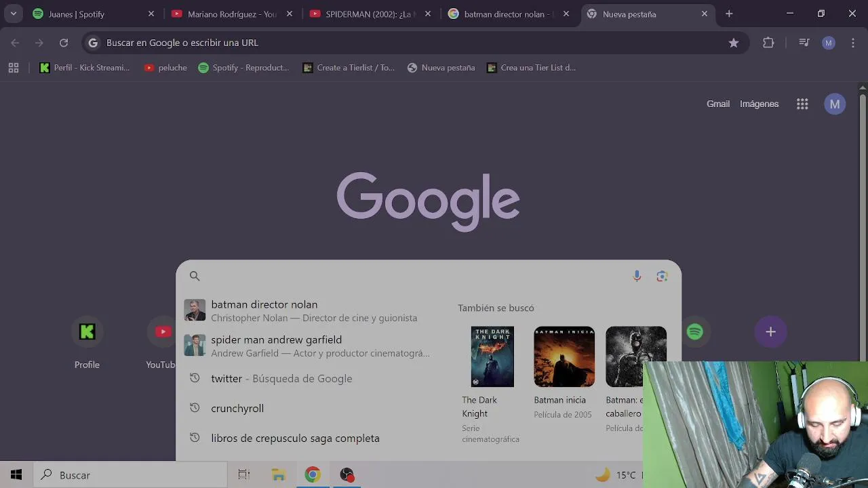Open the Windows Start menu
Viewport: 868px width, 488px height.
coord(16,475)
